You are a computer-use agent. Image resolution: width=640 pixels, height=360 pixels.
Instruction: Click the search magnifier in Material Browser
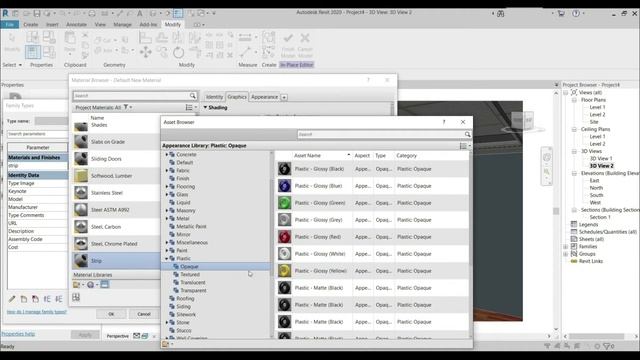[x=193, y=96]
